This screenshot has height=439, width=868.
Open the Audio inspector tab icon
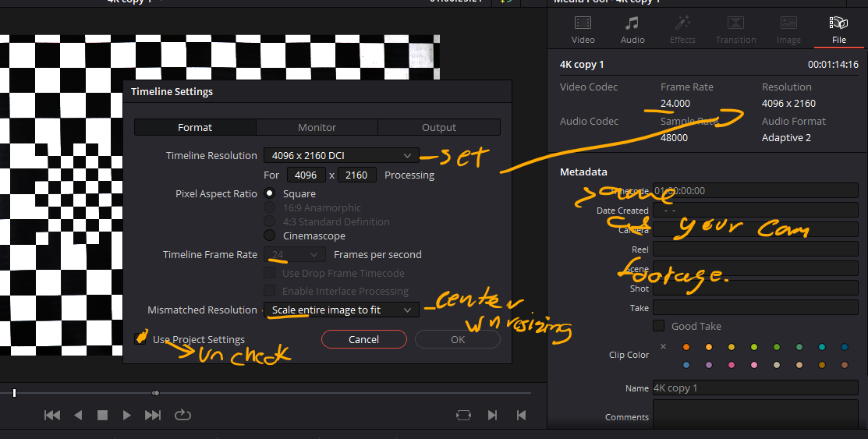coord(632,30)
